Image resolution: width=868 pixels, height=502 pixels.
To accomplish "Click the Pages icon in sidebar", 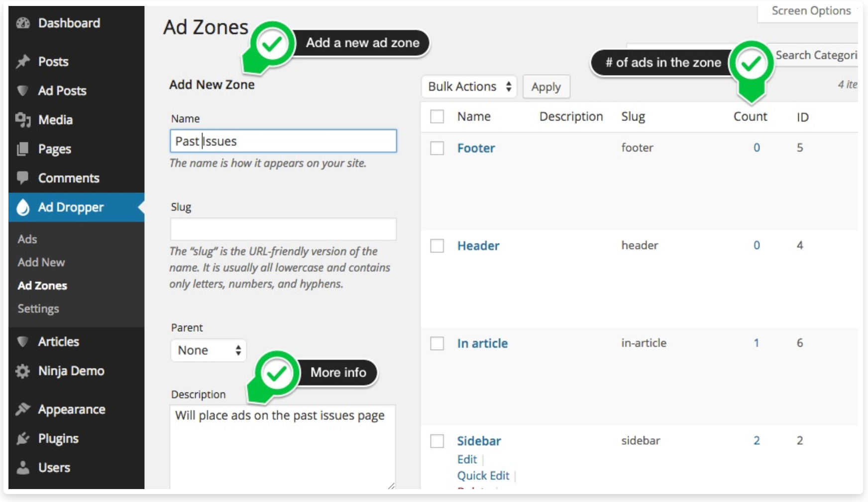I will point(23,149).
